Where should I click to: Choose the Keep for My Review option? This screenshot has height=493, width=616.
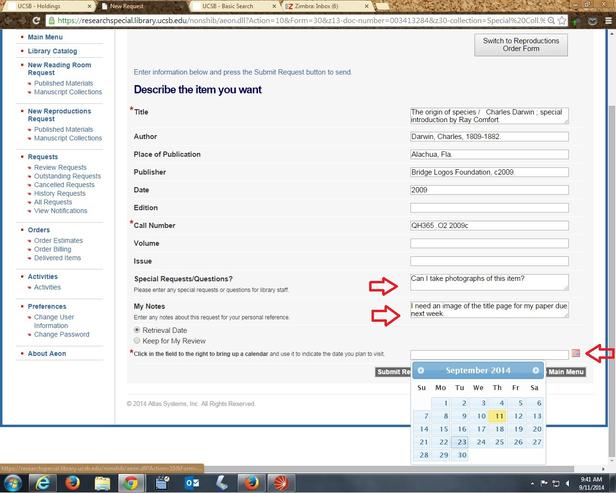137,340
